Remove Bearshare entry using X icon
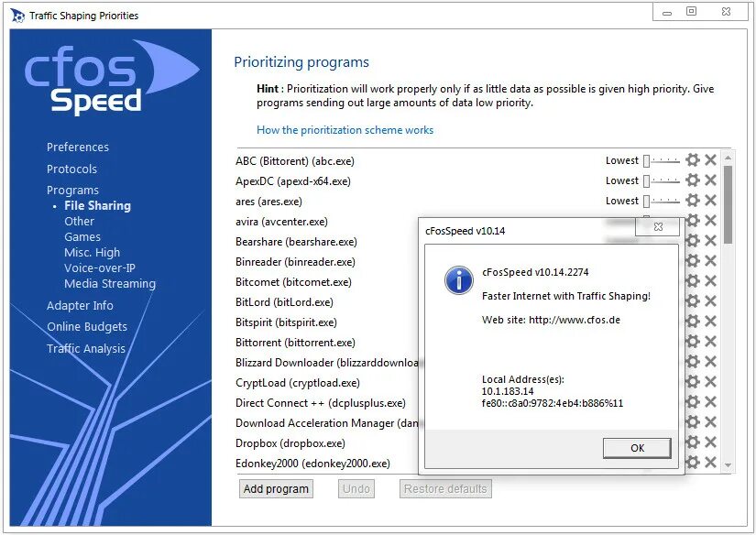 pyautogui.click(x=710, y=241)
